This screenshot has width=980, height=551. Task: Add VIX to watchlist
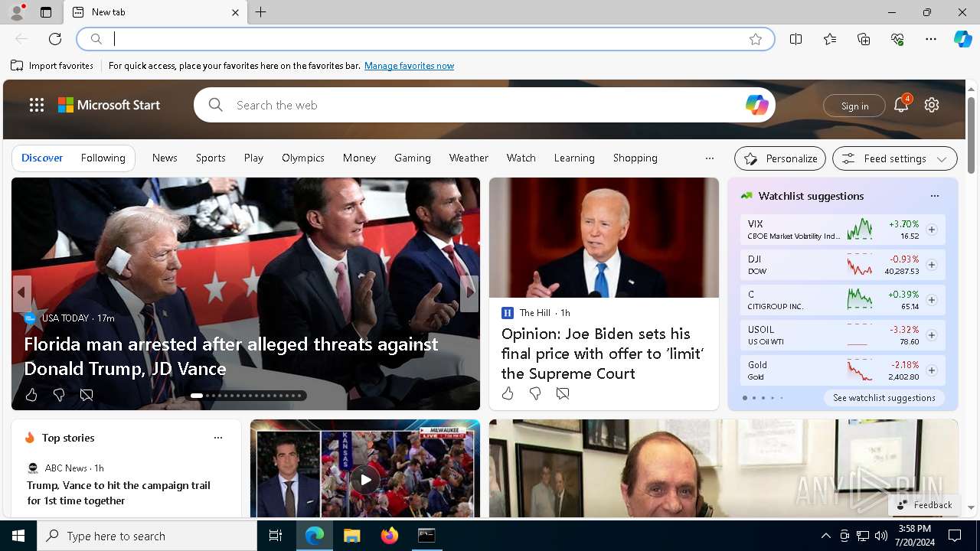pyautogui.click(x=932, y=230)
